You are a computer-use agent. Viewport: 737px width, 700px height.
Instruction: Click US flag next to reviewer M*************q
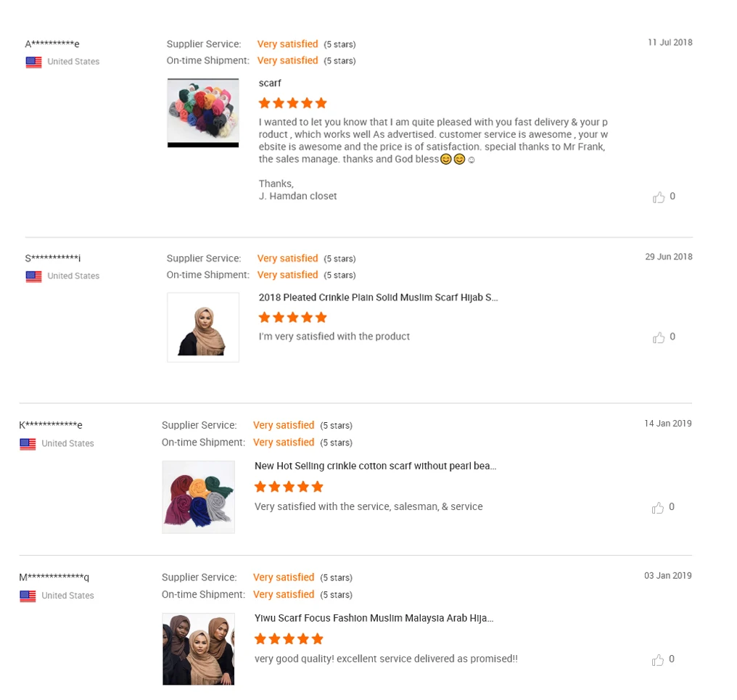(28, 596)
